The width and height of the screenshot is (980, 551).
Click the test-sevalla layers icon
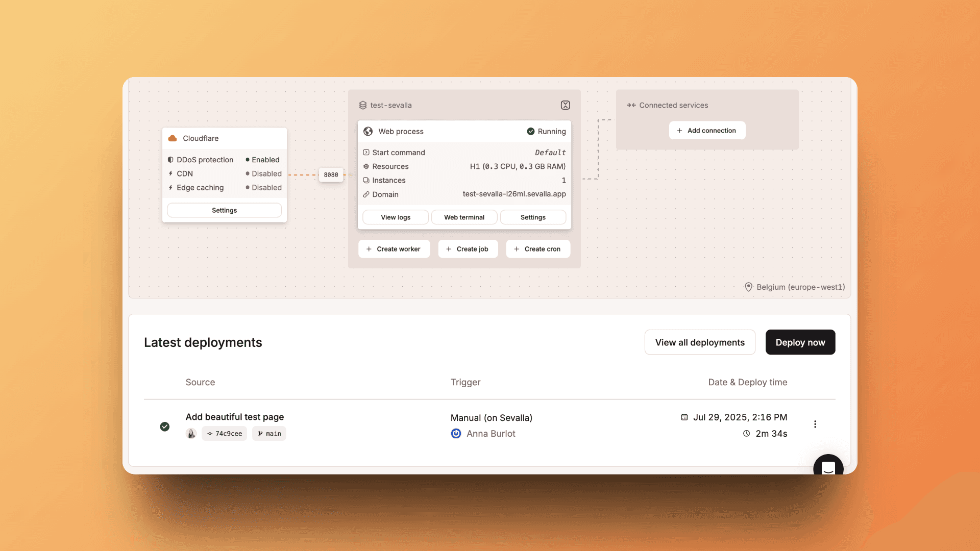(363, 105)
